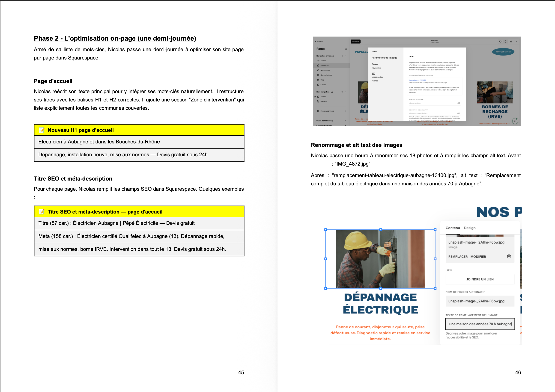Open the Pages search icon
This screenshot has width=555, height=392.
click(346, 49)
